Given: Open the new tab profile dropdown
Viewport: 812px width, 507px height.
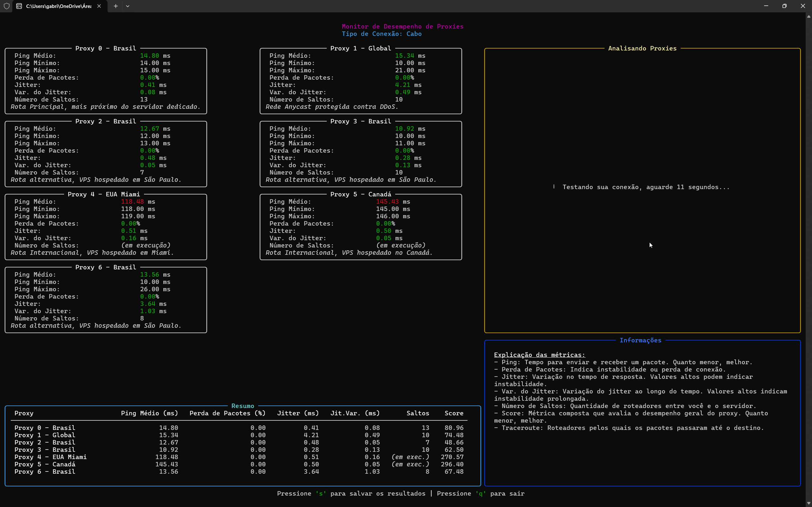Looking at the screenshot, I should 128,6.
